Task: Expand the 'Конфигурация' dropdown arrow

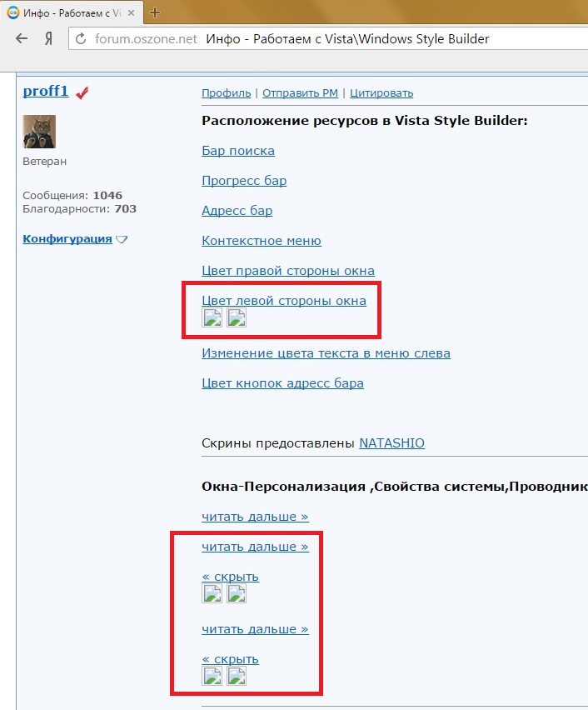Action: [x=122, y=239]
